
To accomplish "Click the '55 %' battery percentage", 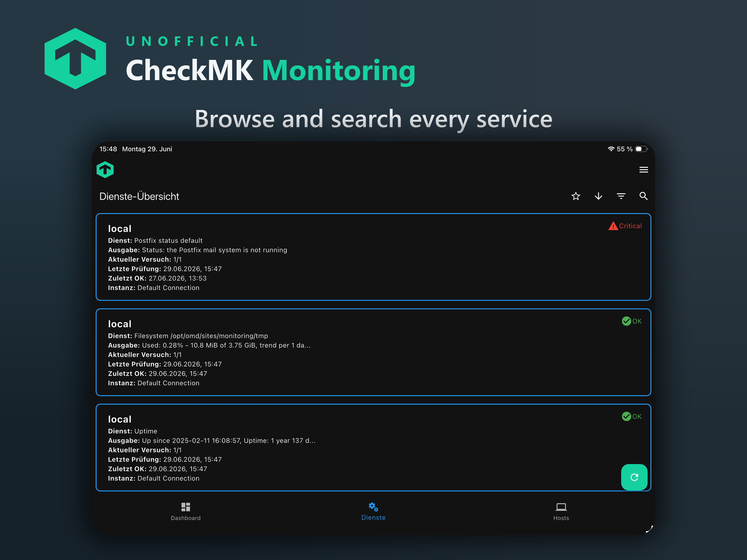I will click(x=625, y=149).
